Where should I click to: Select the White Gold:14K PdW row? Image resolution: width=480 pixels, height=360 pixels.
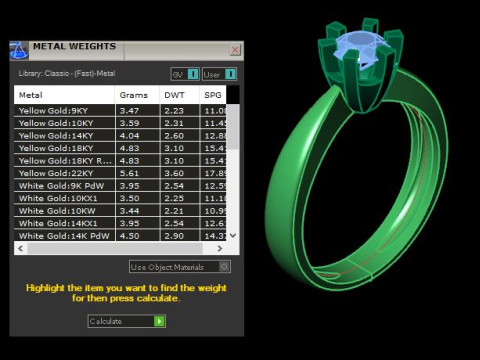coord(120,235)
